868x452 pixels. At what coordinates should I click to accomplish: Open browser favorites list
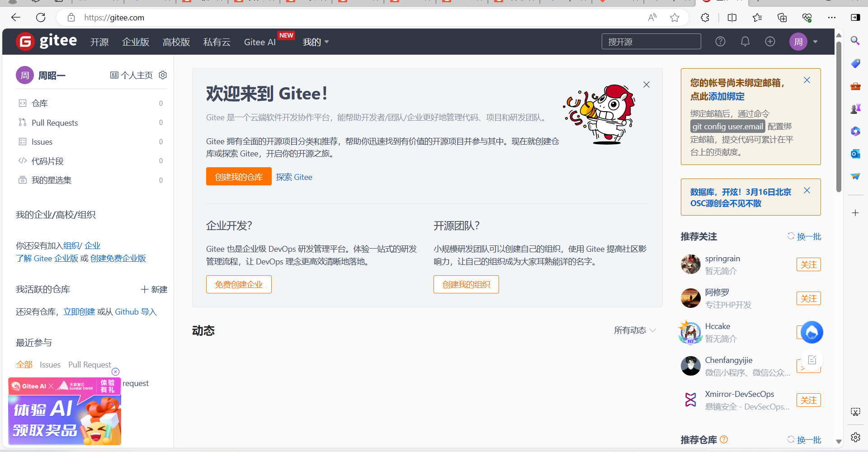pyautogui.click(x=757, y=18)
